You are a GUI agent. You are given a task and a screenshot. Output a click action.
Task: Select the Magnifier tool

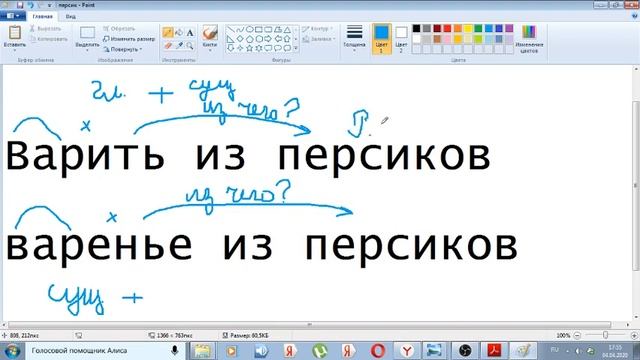click(x=190, y=46)
